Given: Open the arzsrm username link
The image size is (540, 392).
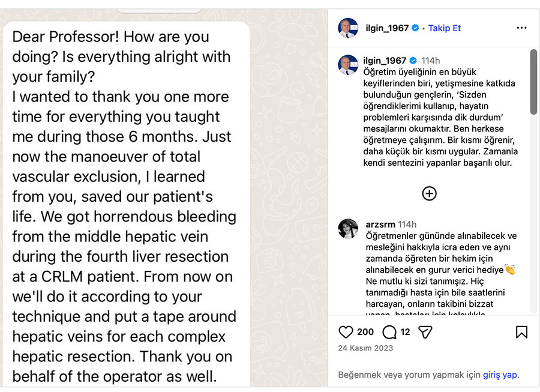Looking at the screenshot, I should coord(380,225).
